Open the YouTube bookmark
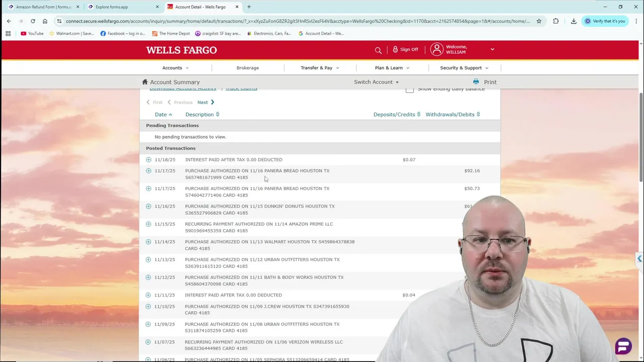The width and height of the screenshot is (644, 362). pos(32,33)
